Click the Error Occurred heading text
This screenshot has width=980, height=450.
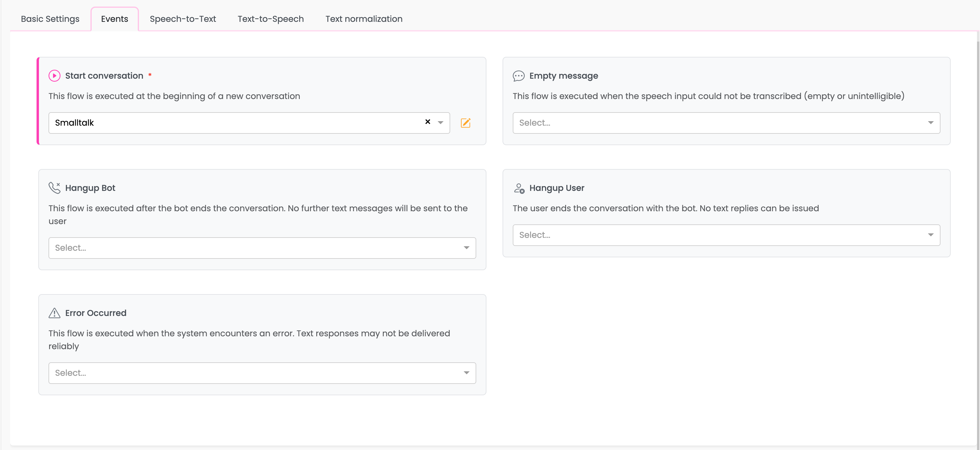point(96,313)
